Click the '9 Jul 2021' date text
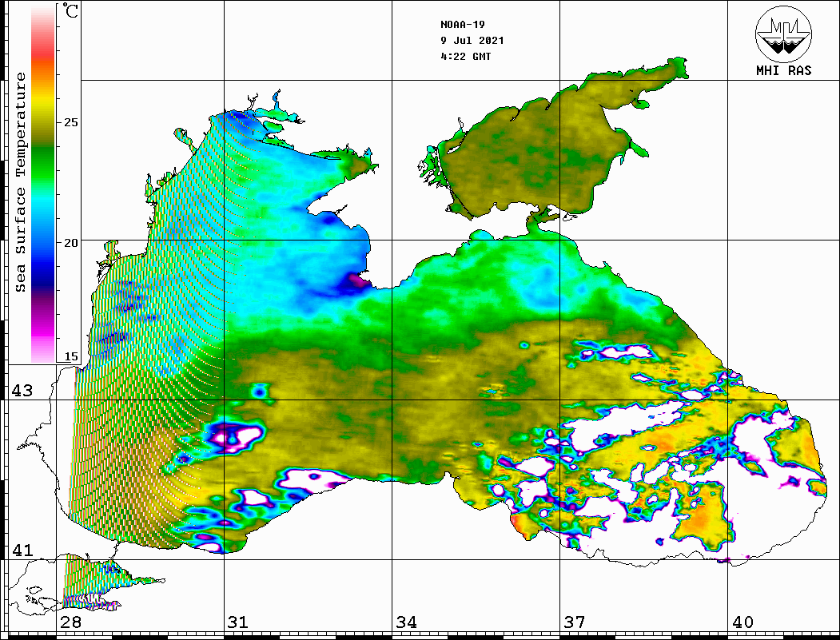 [472, 41]
